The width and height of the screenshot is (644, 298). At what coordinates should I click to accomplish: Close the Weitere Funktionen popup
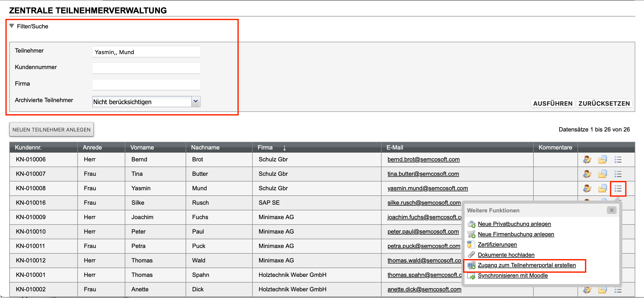coord(612,210)
